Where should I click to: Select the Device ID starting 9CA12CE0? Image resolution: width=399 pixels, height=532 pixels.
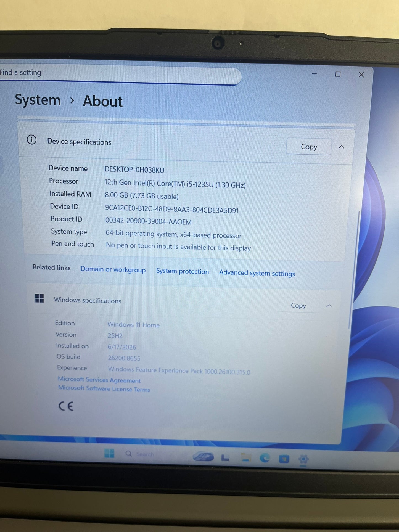click(x=172, y=209)
